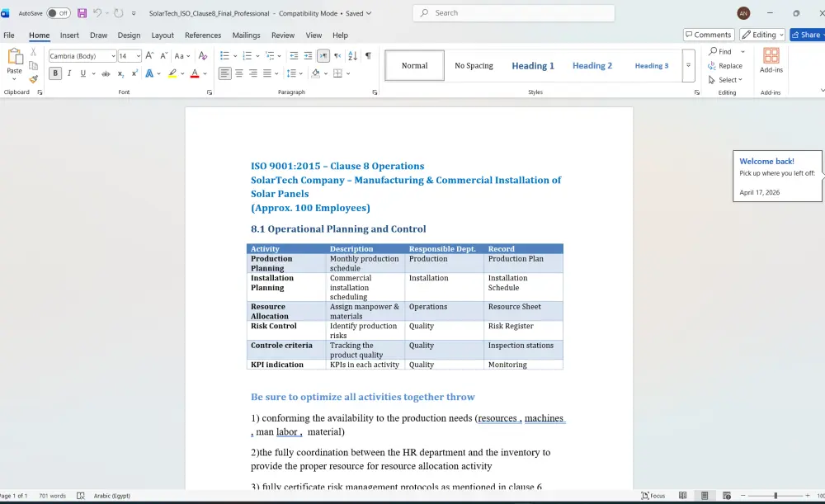Increase paragraph indent
825x504 pixels.
(x=309, y=56)
